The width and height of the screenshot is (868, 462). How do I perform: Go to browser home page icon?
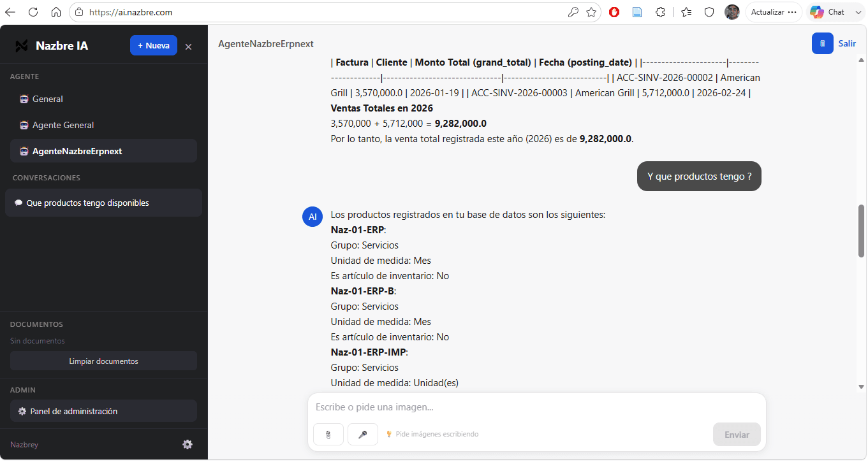[x=56, y=12]
